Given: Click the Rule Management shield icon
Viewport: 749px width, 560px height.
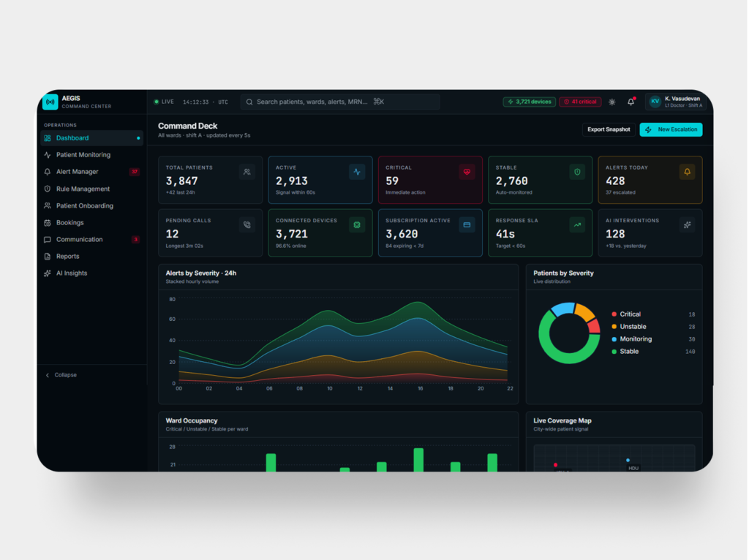Looking at the screenshot, I should 48,189.
